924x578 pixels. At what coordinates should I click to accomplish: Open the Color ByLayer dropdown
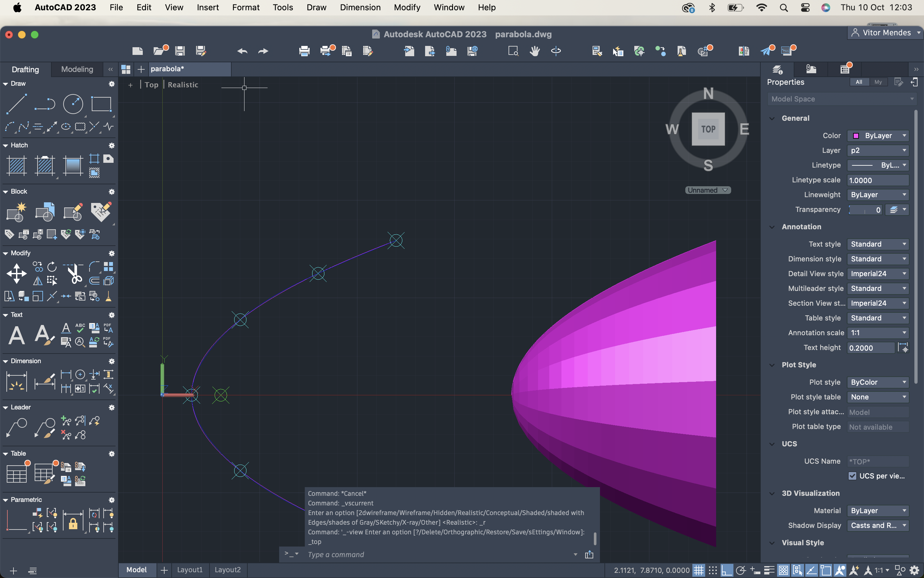[878, 136]
